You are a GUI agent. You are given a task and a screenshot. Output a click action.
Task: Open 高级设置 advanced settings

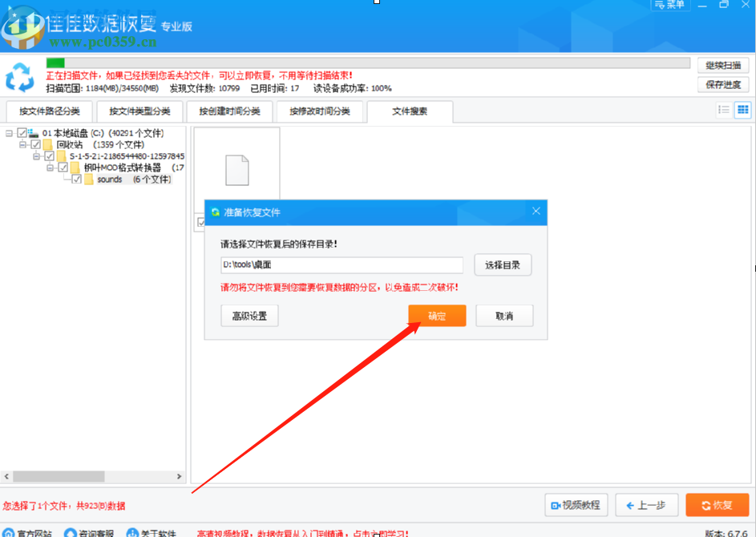tap(249, 315)
